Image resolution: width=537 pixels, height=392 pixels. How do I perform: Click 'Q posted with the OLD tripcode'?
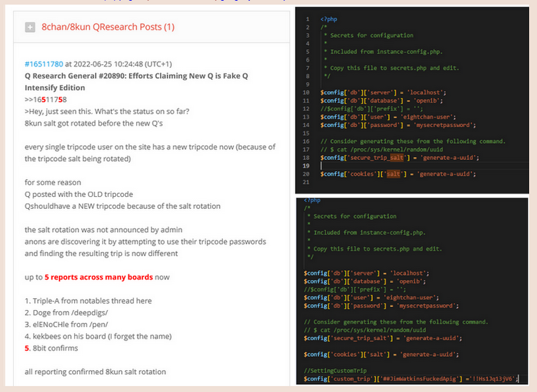coord(79,194)
